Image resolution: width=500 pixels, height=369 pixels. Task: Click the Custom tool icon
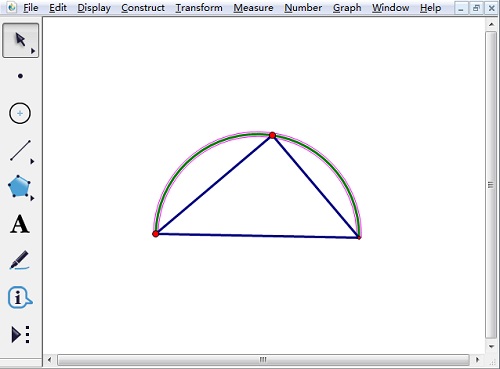pos(20,334)
